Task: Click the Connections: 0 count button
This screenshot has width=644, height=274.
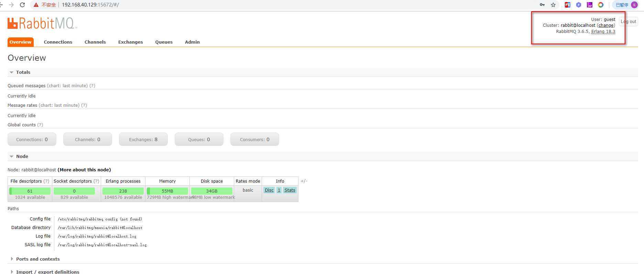Action: pyautogui.click(x=32, y=139)
